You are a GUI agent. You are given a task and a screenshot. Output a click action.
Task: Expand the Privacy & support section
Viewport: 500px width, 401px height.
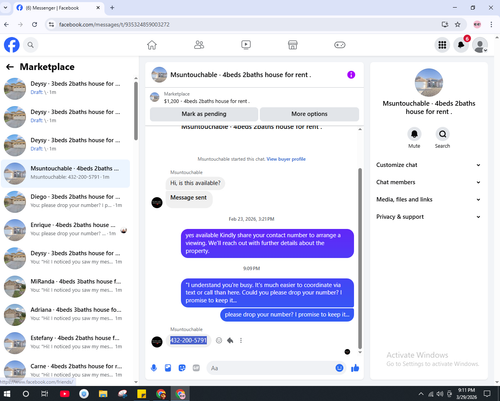[428, 217]
